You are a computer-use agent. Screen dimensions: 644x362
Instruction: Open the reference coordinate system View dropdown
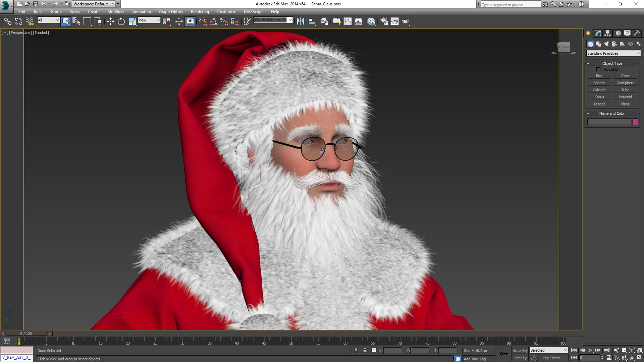pyautogui.click(x=149, y=20)
